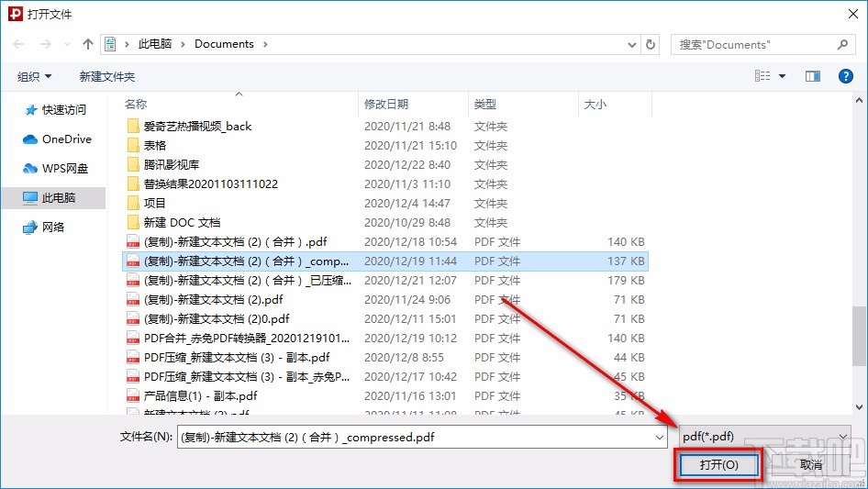Open the 组织 menu

34,76
